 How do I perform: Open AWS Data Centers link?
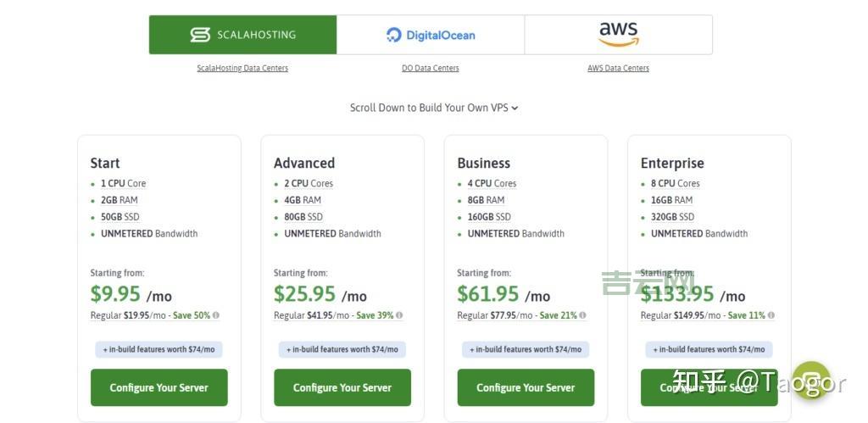[618, 68]
